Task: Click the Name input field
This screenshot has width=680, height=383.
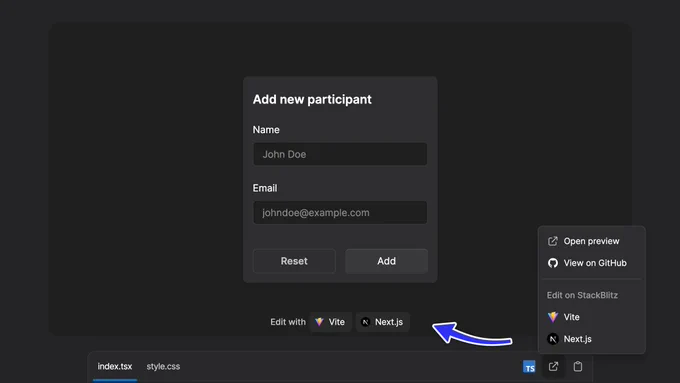Action: coord(340,154)
